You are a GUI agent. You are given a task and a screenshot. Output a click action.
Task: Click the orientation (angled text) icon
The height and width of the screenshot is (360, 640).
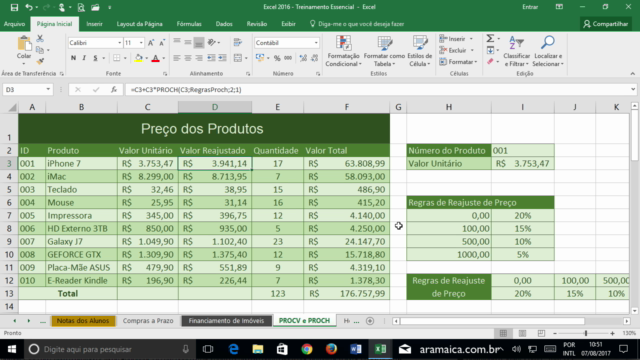coord(211,42)
